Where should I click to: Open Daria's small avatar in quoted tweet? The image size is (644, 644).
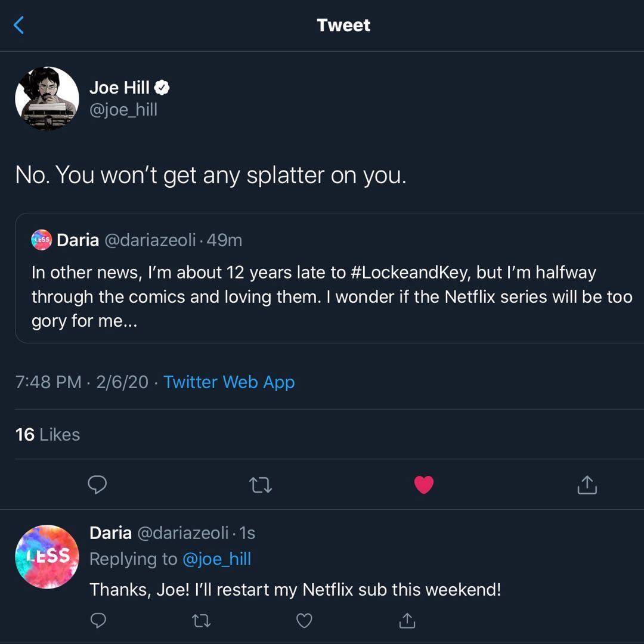[42, 240]
